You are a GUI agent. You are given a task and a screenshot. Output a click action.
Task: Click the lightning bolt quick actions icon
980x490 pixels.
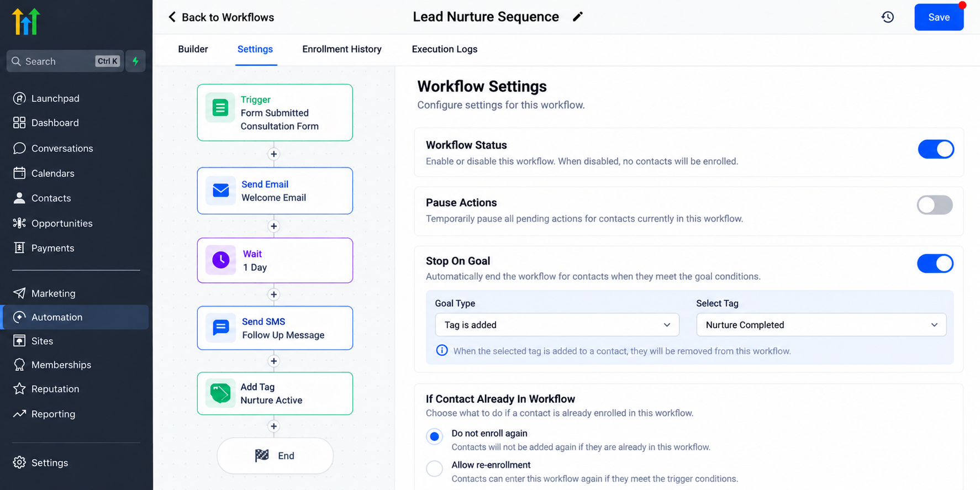(x=135, y=61)
